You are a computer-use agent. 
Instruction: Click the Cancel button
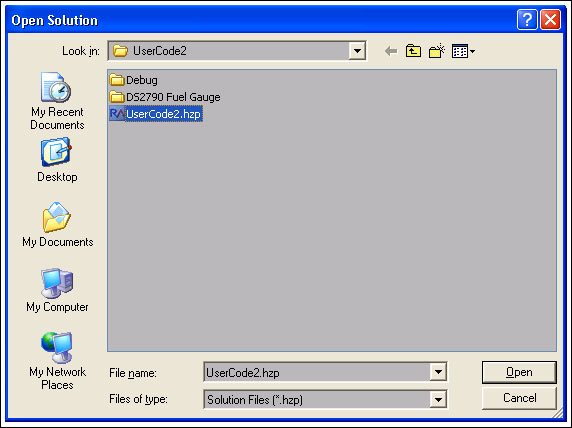coord(519,398)
